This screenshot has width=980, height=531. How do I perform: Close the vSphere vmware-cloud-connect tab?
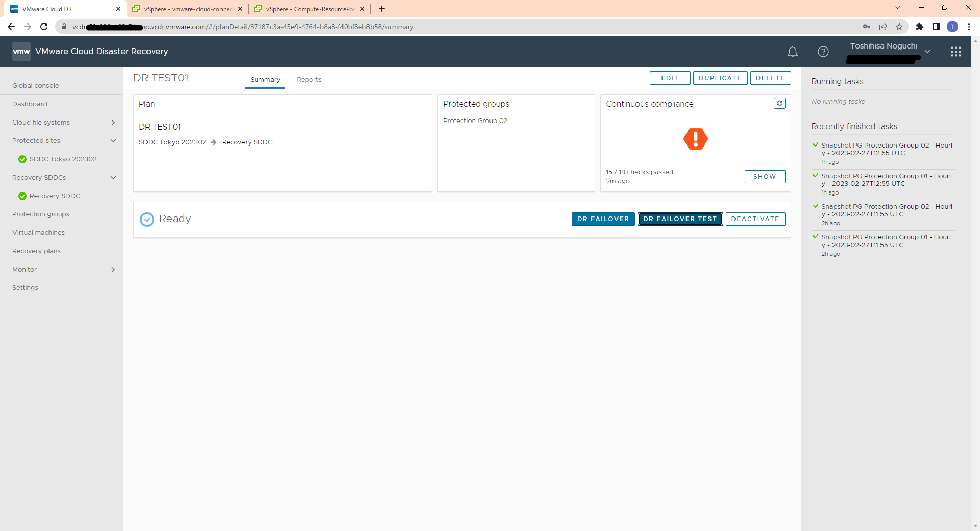click(x=240, y=9)
